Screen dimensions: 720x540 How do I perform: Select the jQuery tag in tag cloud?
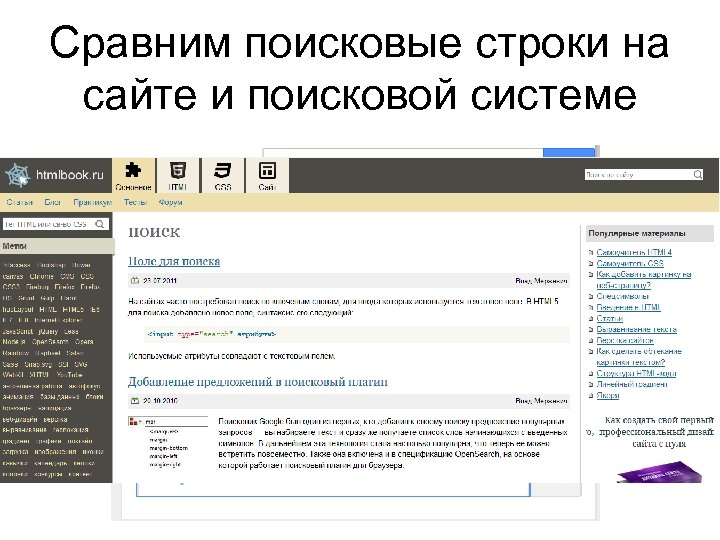(48, 332)
